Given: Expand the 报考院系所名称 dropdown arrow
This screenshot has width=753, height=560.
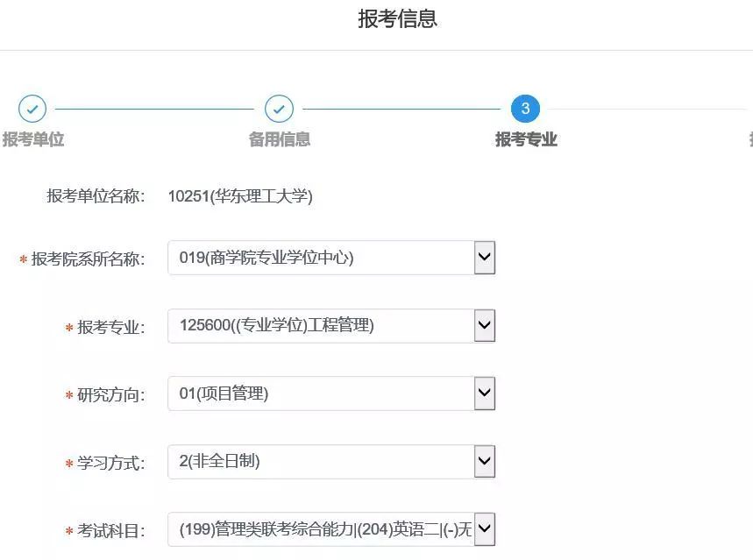Looking at the screenshot, I should (x=484, y=258).
